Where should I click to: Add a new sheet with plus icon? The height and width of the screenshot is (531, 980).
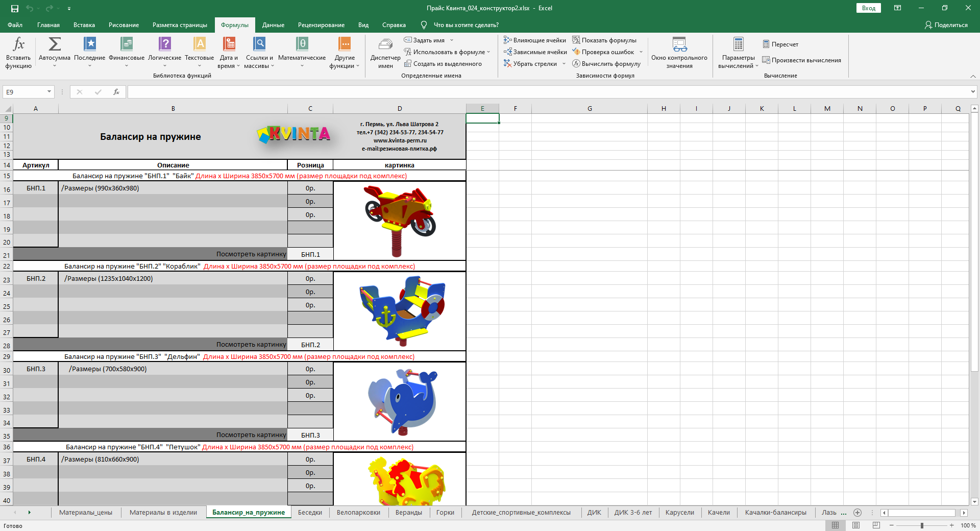coord(857,513)
